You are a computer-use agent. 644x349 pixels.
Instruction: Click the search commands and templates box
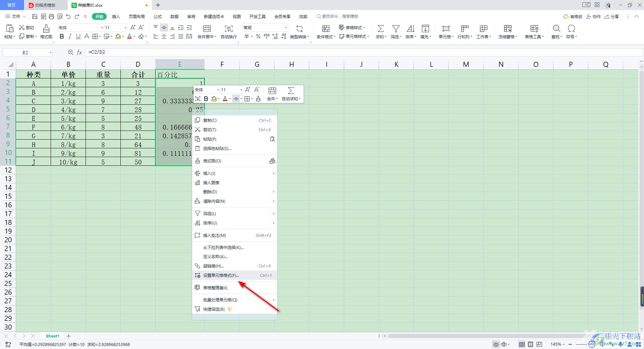[337, 16]
